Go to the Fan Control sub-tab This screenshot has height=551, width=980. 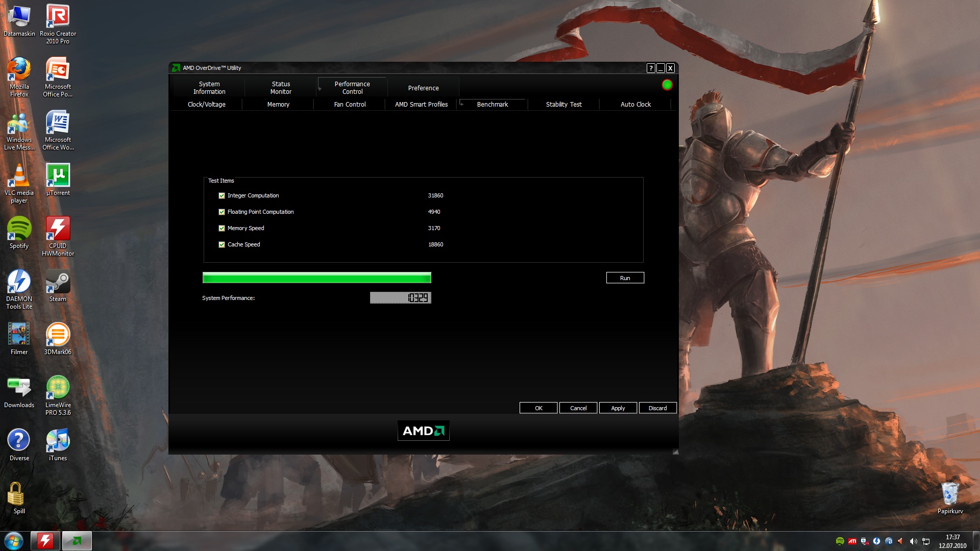pyautogui.click(x=350, y=104)
